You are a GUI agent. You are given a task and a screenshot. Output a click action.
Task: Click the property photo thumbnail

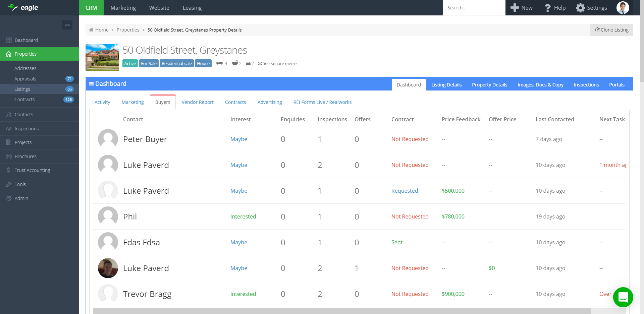pos(102,58)
